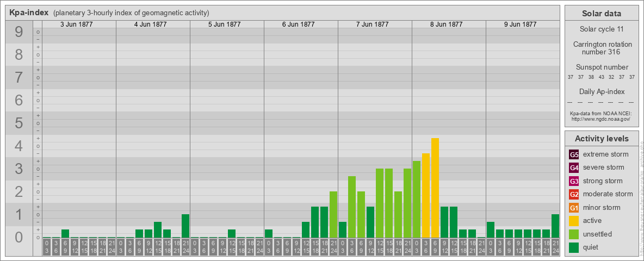This screenshot has width=644, height=261.
Task: Click the Sunspot number label
Action: pos(602,67)
